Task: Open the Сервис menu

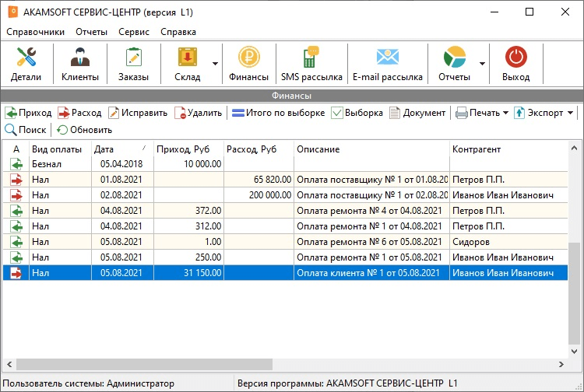Action: pyautogui.click(x=134, y=32)
